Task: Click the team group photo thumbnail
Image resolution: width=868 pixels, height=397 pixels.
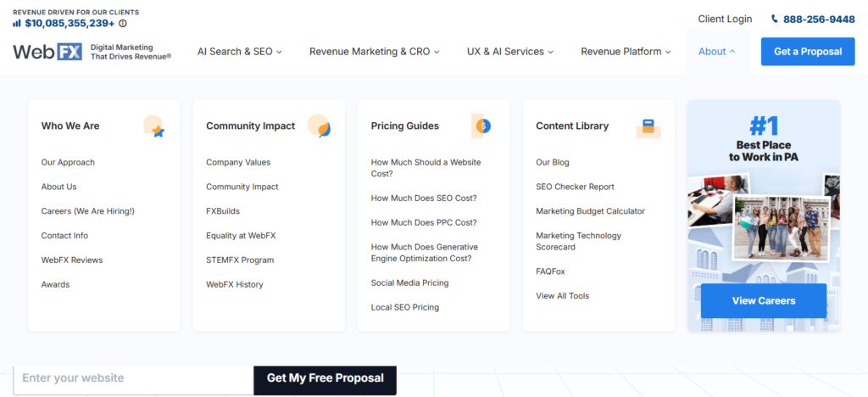Action: (781, 228)
